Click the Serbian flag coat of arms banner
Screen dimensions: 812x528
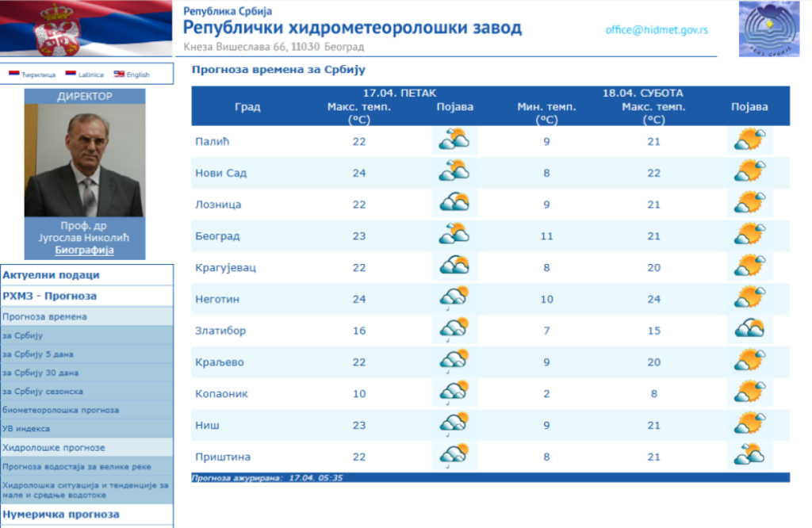coord(86,29)
